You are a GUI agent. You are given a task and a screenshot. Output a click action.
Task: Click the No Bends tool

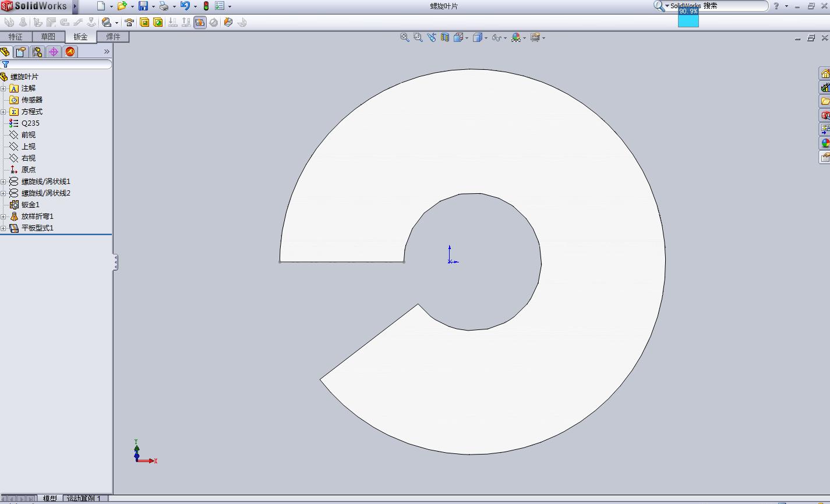214,22
